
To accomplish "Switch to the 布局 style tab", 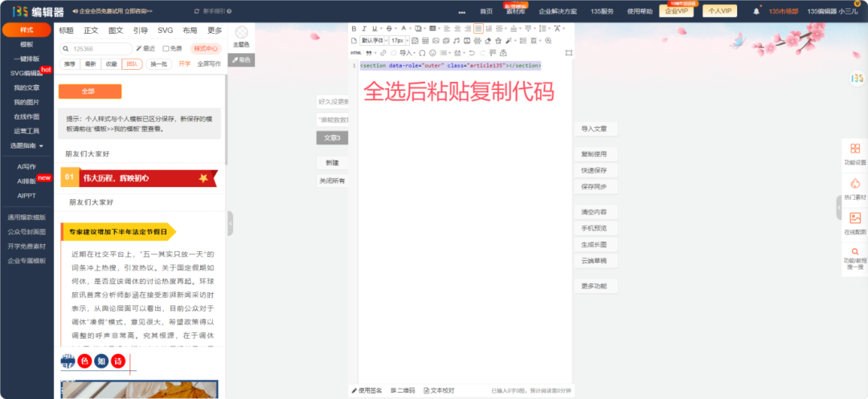I will click(190, 31).
